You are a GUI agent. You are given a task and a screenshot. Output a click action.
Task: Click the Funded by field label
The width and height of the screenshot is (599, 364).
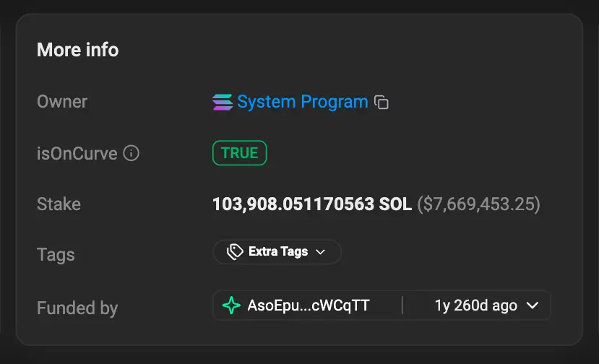pyautogui.click(x=77, y=308)
